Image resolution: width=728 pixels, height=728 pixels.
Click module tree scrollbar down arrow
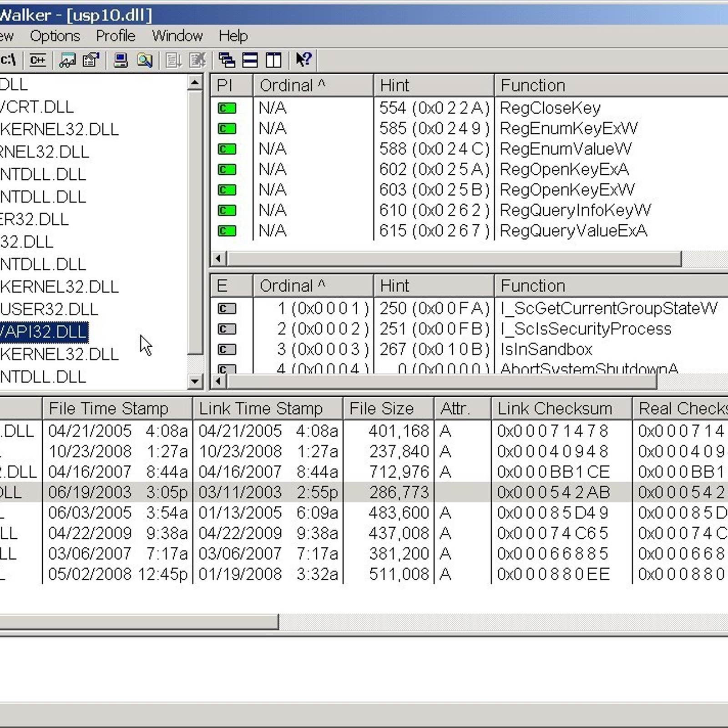point(195,381)
